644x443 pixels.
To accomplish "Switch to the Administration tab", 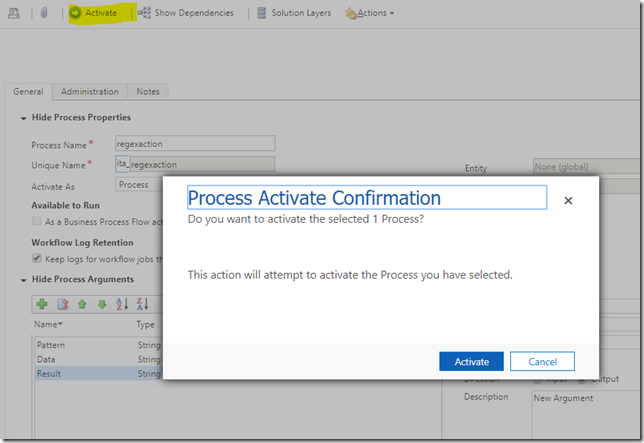I will click(x=90, y=92).
